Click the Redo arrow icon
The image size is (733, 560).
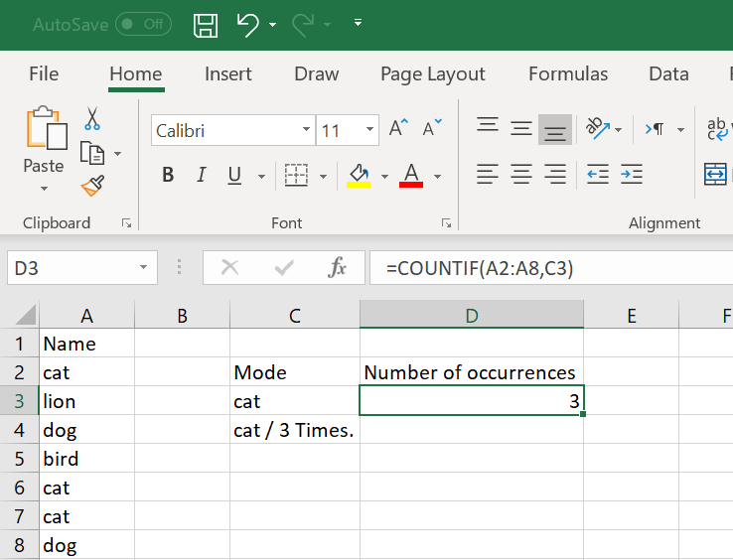(303, 25)
